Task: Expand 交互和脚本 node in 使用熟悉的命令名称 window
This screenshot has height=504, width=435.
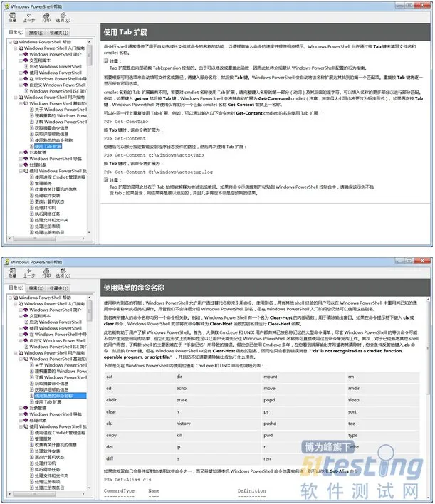Action: (x=21, y=316)
